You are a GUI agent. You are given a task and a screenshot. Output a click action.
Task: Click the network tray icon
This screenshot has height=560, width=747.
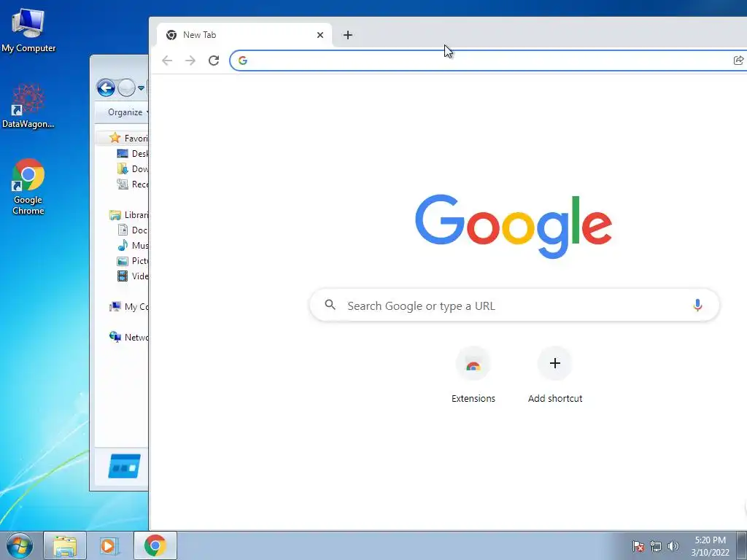click(656, 546)
